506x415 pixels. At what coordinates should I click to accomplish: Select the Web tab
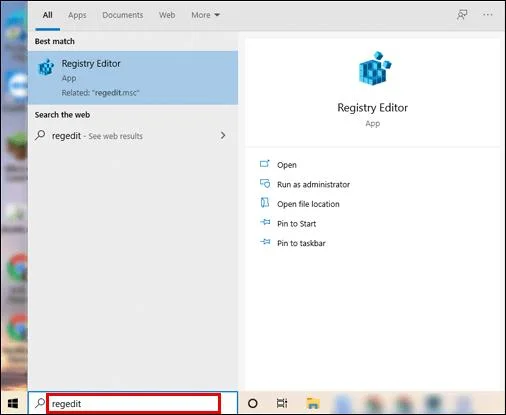[167, 15]
